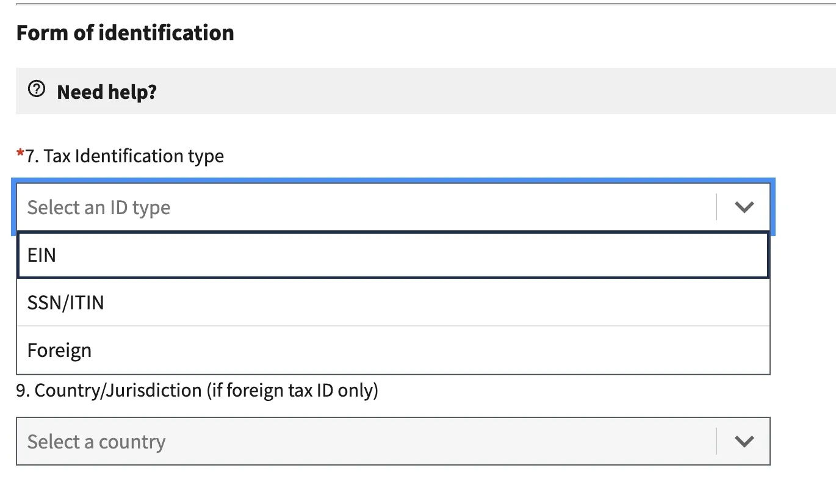Open the "Select a country" dropdown
Viewport: 836px width, 504px height.
[x=393, y=441]
